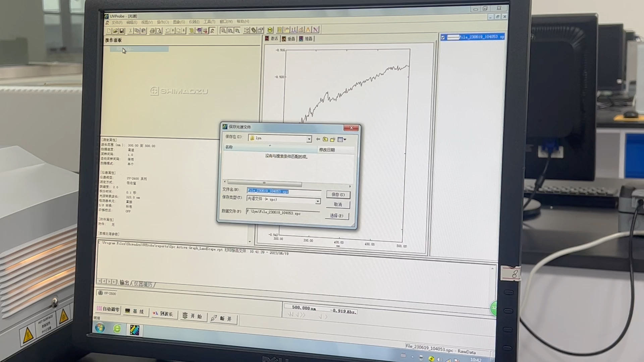Click the 保存(S) button

coord(338,195)
